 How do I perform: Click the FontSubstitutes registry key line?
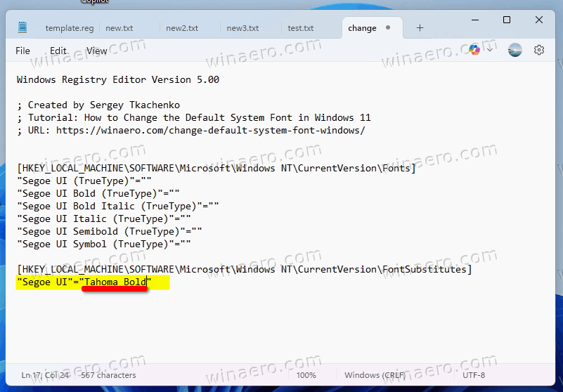pyautogui.click(x=244, y=270)
